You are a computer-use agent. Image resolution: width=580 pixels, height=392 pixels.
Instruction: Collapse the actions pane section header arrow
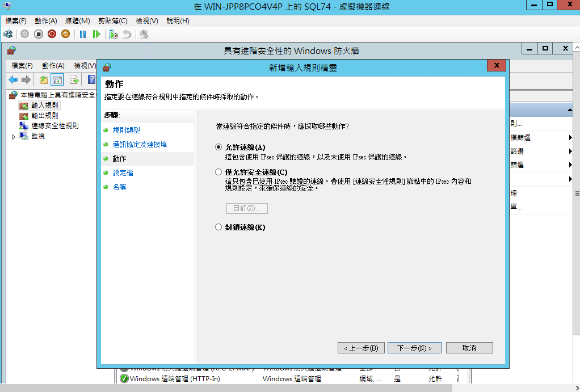click(569, 110)
